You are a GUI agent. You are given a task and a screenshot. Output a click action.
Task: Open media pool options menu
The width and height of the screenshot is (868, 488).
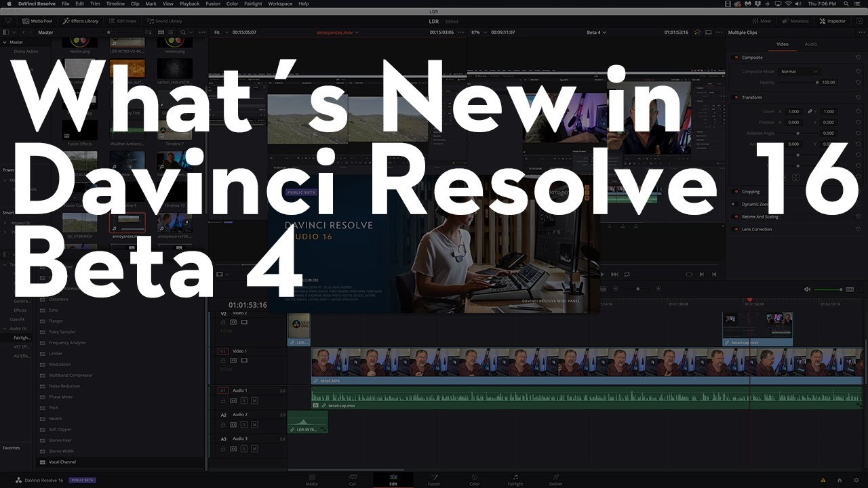(203, 32)
